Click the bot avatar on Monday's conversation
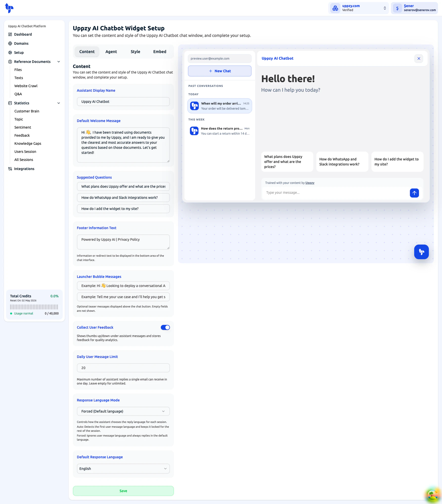Viewport: 442px width, 504px height. pos(194,131)
